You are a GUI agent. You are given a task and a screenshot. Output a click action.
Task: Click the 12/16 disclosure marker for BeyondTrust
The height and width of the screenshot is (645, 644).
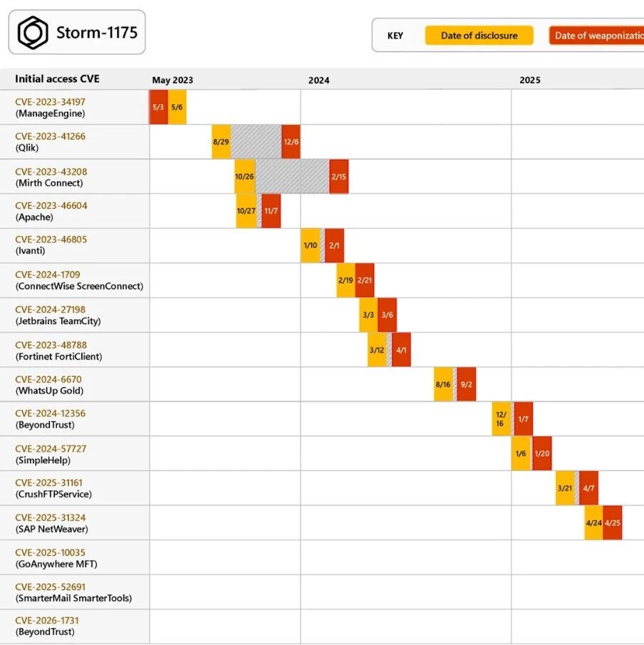point(502,419)
